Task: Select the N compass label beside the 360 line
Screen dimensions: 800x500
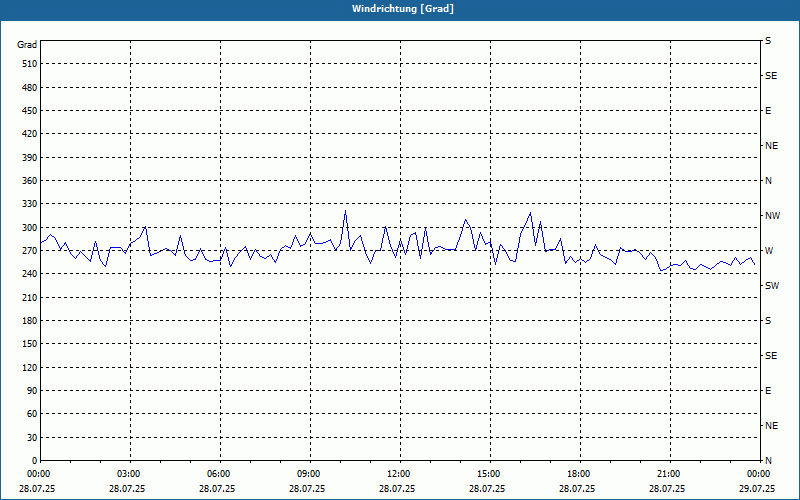Action: pos(768,181)
